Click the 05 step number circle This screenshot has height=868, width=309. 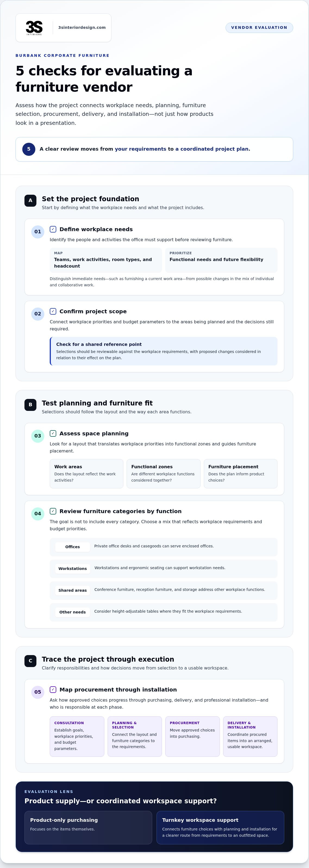pyautogui.click(x=38, y=692)
